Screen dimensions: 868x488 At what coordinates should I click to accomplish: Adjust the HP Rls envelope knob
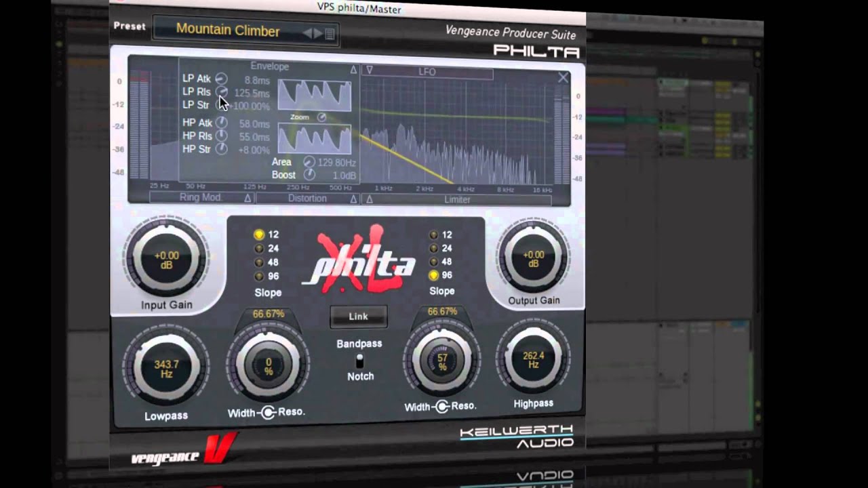pyautogui.click(x=221, y=136)
